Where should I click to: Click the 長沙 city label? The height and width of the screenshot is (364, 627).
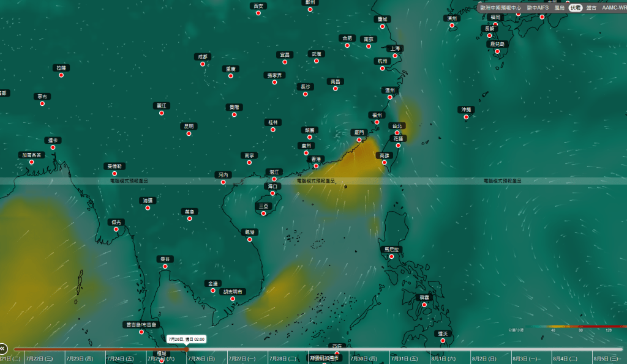(306, 87)
